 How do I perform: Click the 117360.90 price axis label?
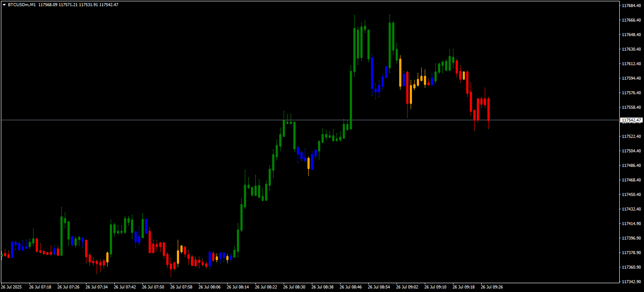(x=631, y=267)
